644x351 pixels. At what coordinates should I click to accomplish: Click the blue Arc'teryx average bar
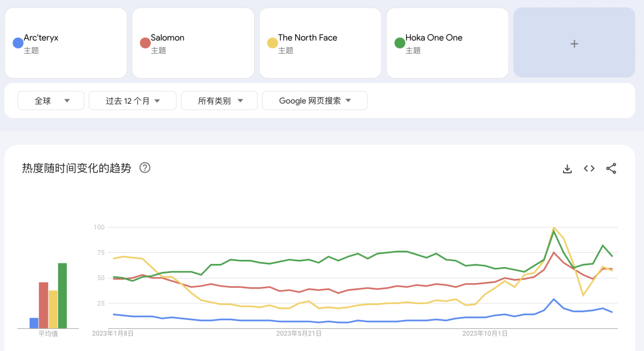pyautogui.click(x=34, y=323)
